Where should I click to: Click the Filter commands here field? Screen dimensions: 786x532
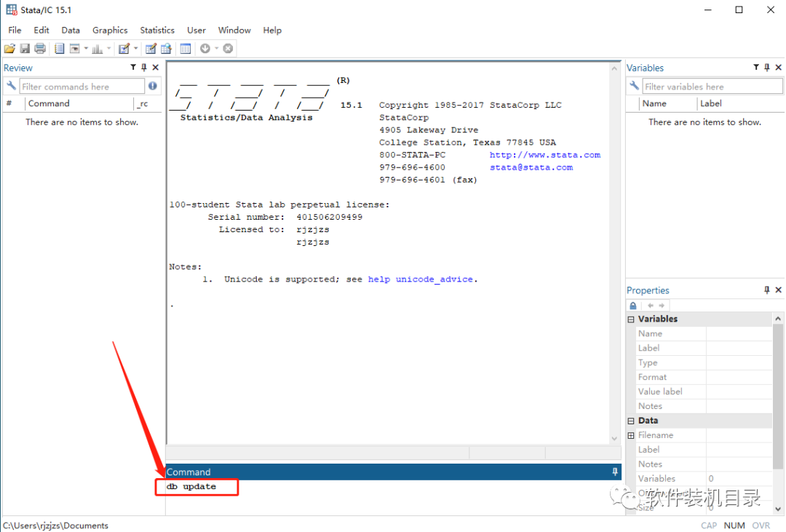[x=82, y=87]
